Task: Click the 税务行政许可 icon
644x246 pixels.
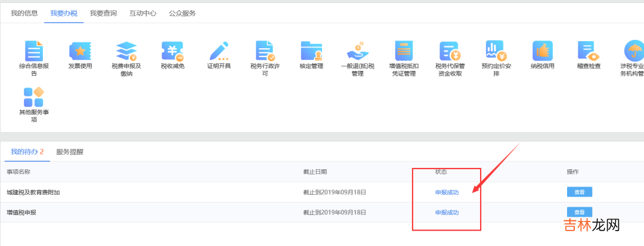Action: (265, 52)
